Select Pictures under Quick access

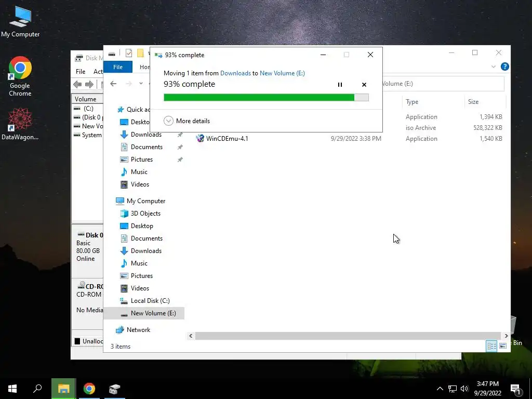click(x=141, y=159)
